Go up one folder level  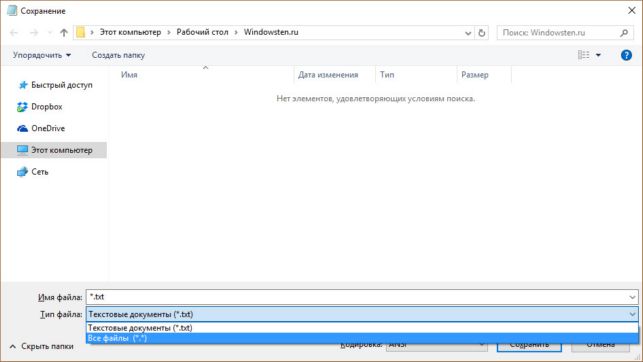pyautogui.click(x=64, y=33)
